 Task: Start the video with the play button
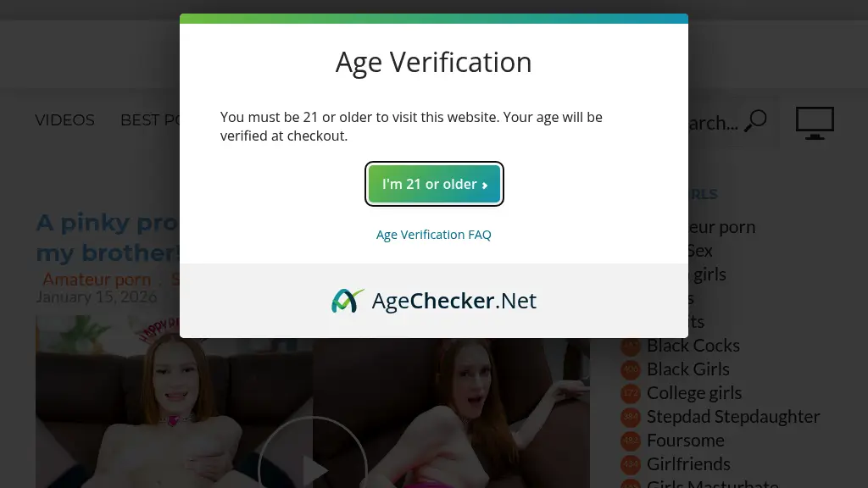pos(313,452)
